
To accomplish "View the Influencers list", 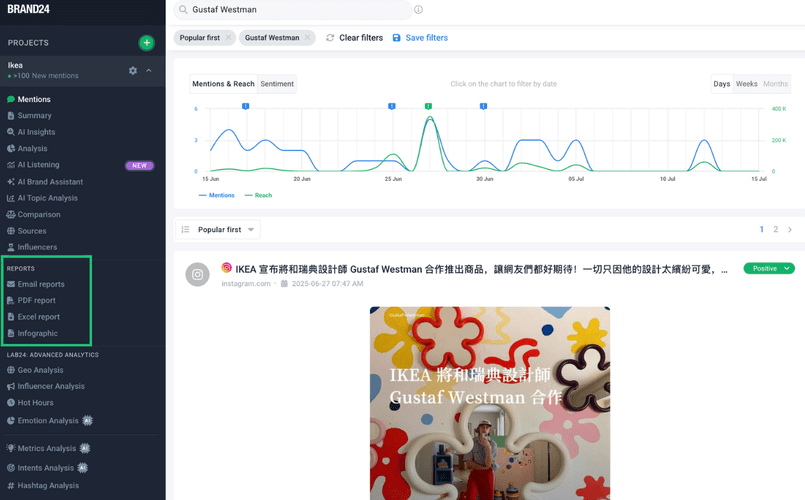I will 37,247.
